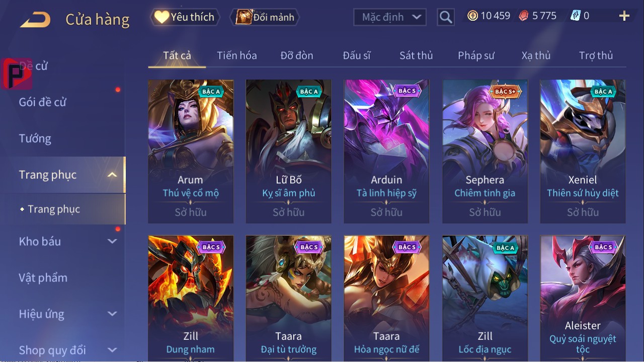Expand the Kho báu sidebar section

(x=112, y=241)
